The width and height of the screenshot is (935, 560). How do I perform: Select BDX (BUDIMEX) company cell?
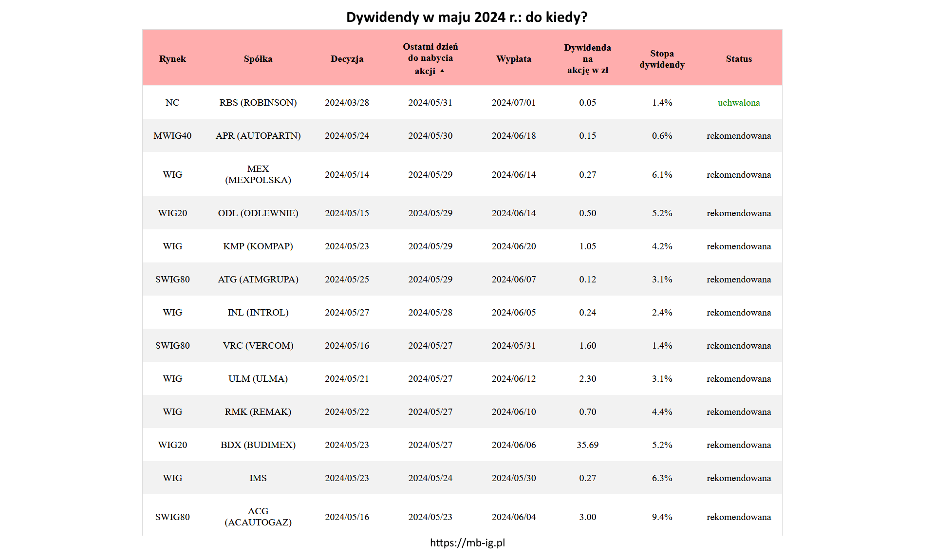click(258, 445)
